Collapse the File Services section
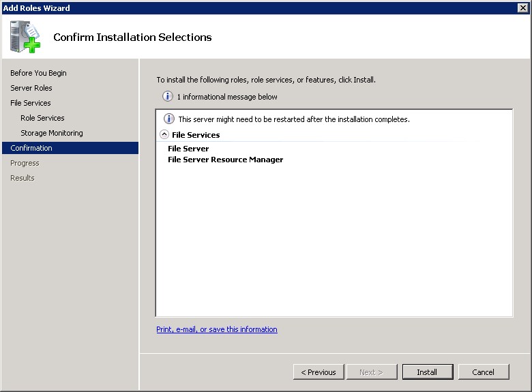 tap(164, 135)
